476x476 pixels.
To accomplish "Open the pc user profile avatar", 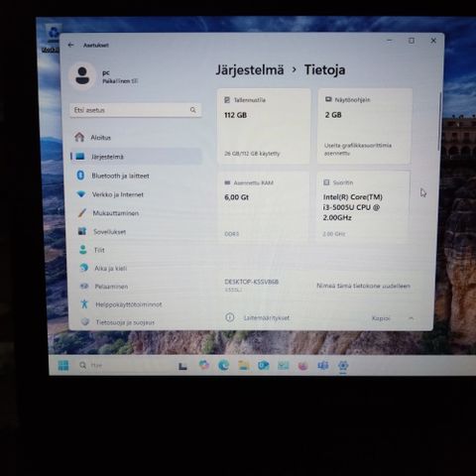I will [82, 76].
